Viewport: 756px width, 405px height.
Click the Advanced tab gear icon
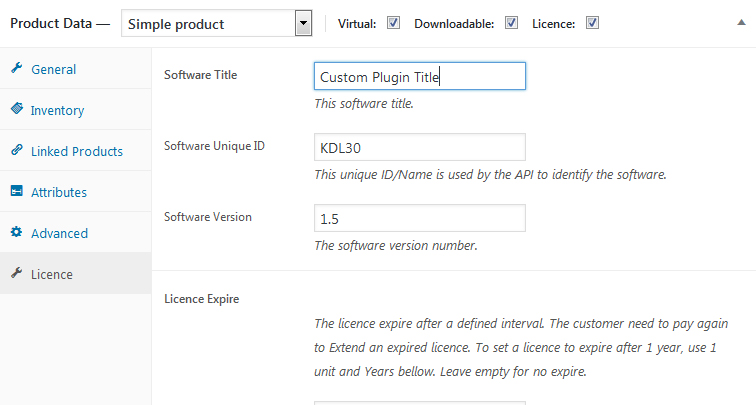point(17,232)
